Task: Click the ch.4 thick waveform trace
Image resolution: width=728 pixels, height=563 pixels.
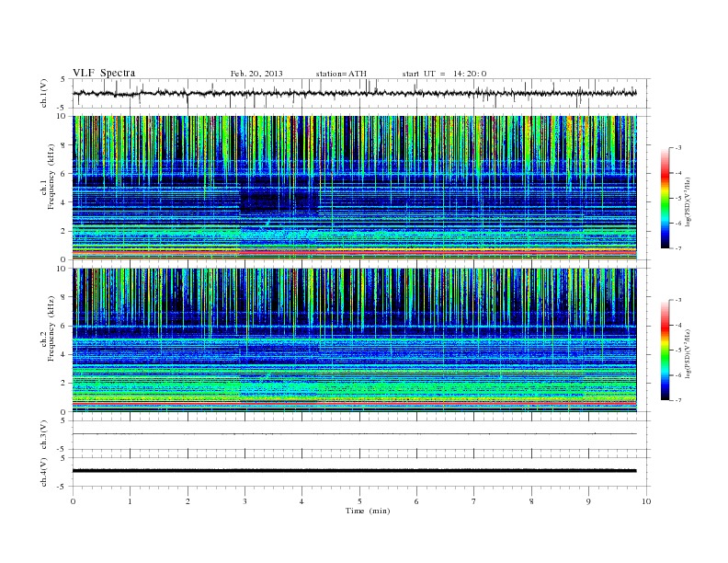Action: (354, 471)
